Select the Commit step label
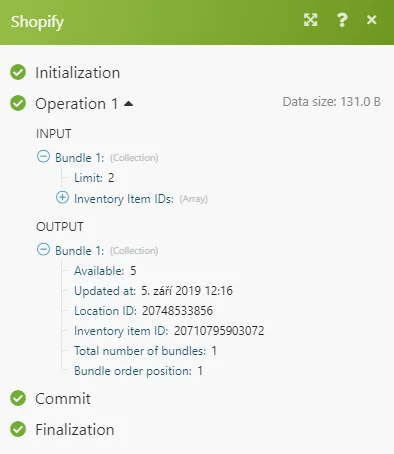 pos(63,399)
